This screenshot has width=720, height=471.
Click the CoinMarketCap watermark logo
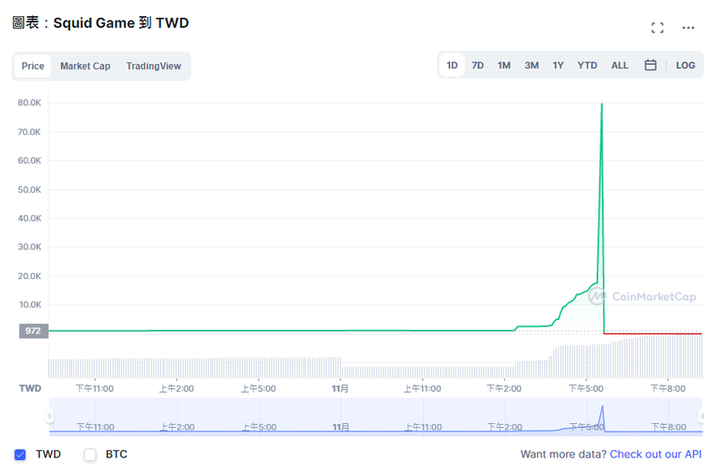click(x=642, y=297)
